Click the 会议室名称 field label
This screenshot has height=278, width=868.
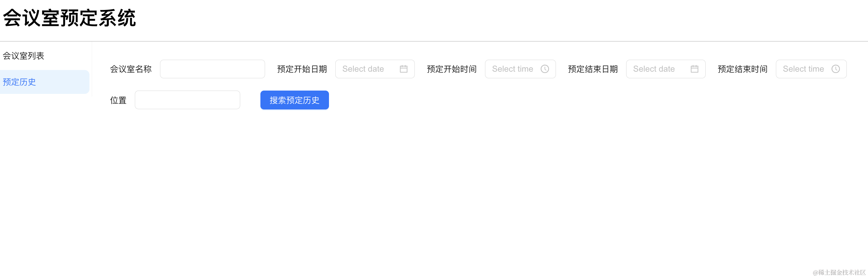coord(131,69)
